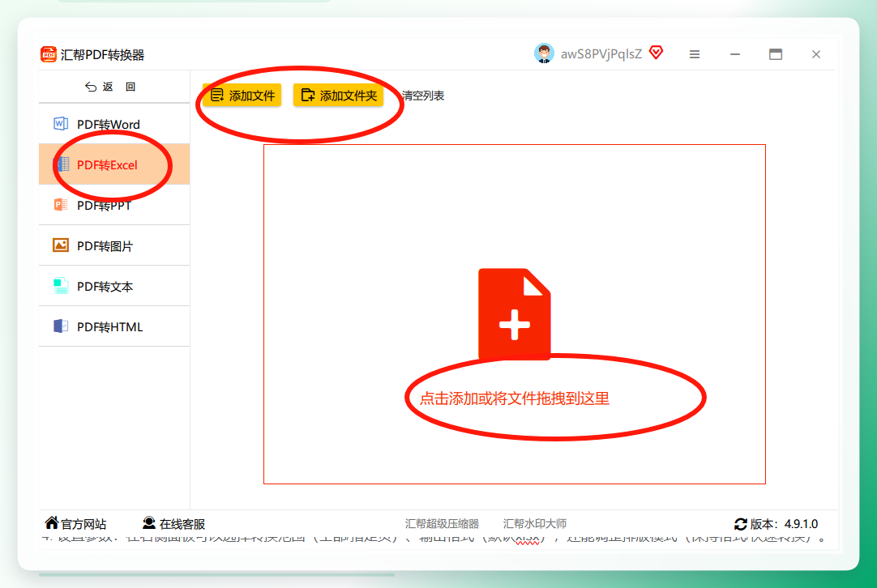Image resolution: width=877 pixels, height=588 pixels.
Task: Open the 官方网站 home link
Action: pyautogui.click(x=75, y=524)
